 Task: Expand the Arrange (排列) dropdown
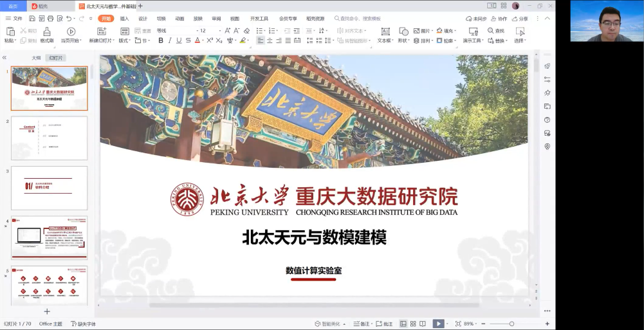(433, 41)
